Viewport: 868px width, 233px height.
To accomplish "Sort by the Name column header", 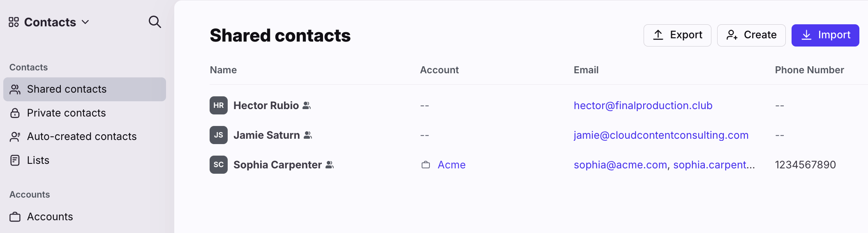I will pos(223,70).
